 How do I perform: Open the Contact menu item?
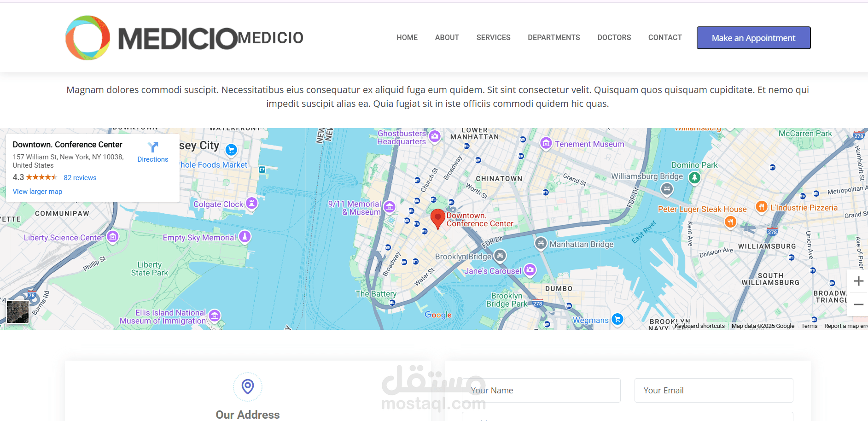(665, 37)
